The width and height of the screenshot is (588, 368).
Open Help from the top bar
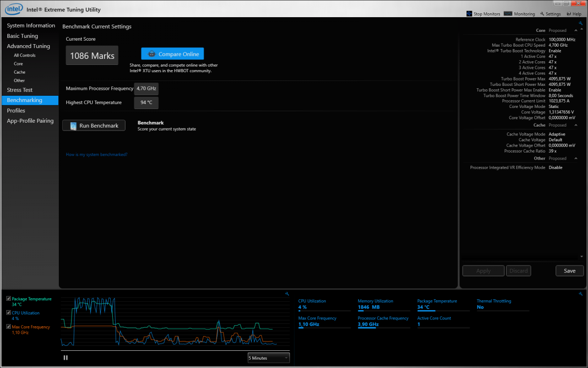(x=573, y=14)
